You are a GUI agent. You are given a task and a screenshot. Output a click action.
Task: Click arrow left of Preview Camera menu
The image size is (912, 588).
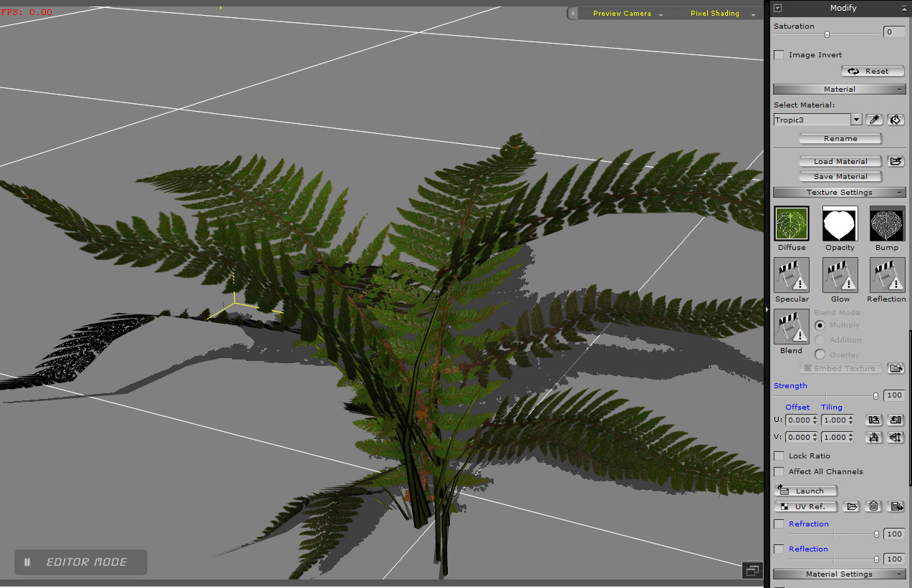pos(572,13)
